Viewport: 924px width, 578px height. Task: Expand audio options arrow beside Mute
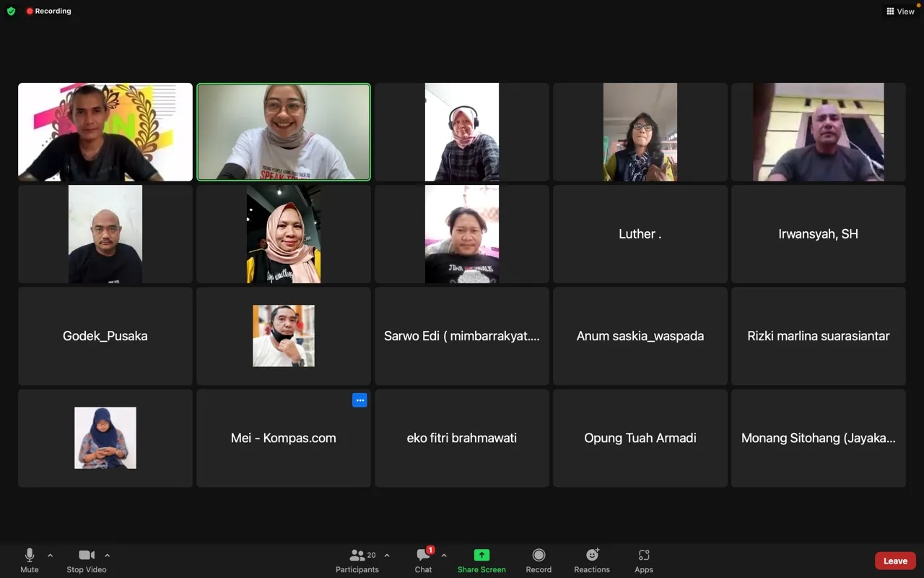[50, 556]
